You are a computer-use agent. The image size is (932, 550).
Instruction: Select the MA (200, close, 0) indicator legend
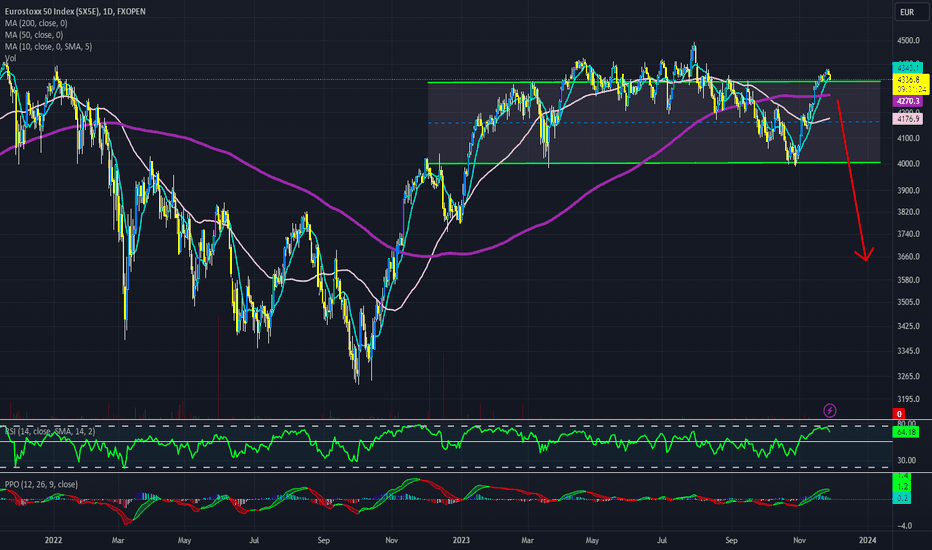tap(36, 23)
